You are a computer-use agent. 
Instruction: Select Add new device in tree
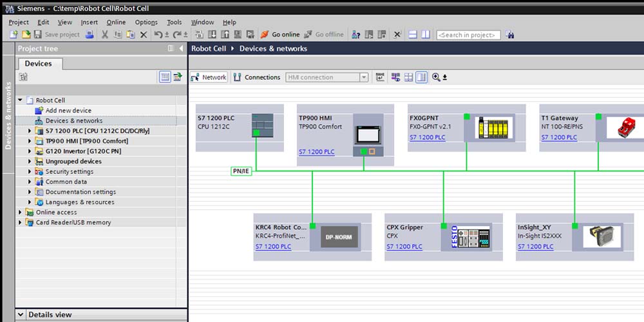[68, 111]
